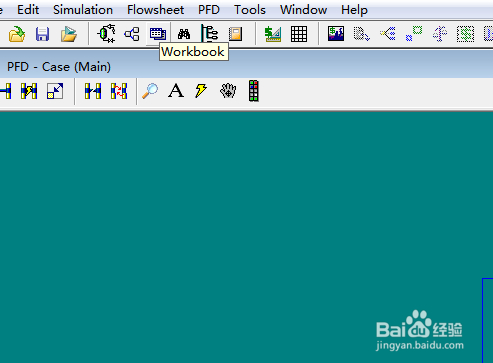Select the hand drag mode tool
This screenshot has width=493, height=363.
tap(228, 91)
